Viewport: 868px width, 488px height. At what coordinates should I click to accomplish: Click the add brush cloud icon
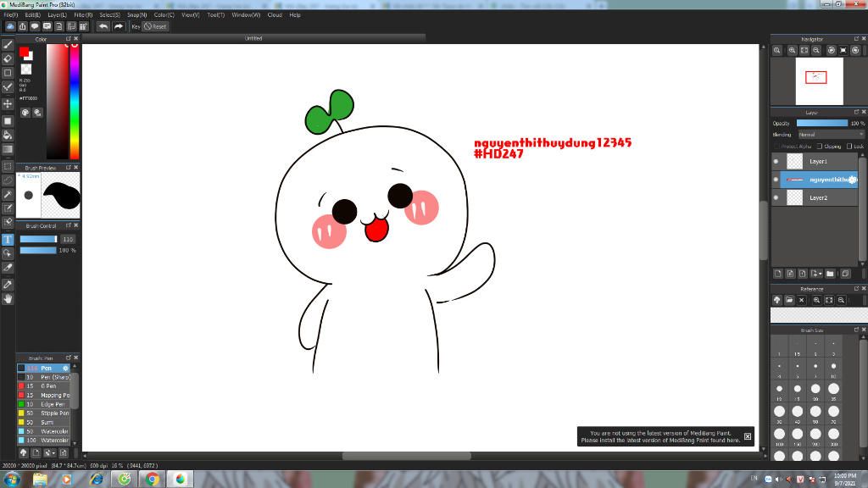(23, 452)
